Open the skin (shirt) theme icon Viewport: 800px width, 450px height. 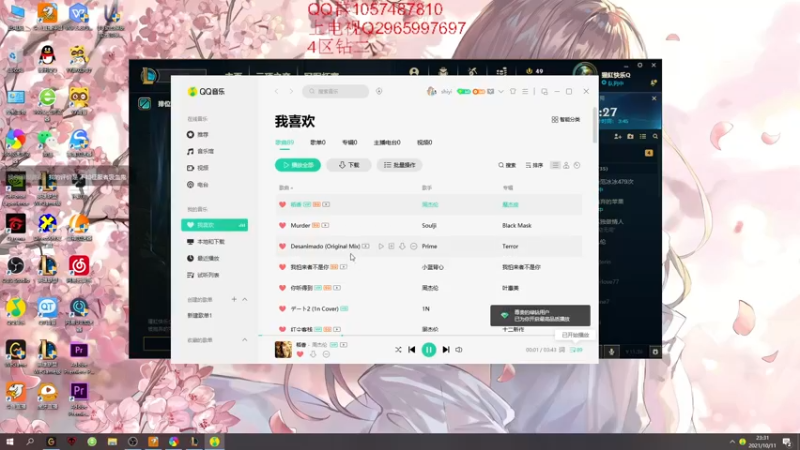point(513,91)
